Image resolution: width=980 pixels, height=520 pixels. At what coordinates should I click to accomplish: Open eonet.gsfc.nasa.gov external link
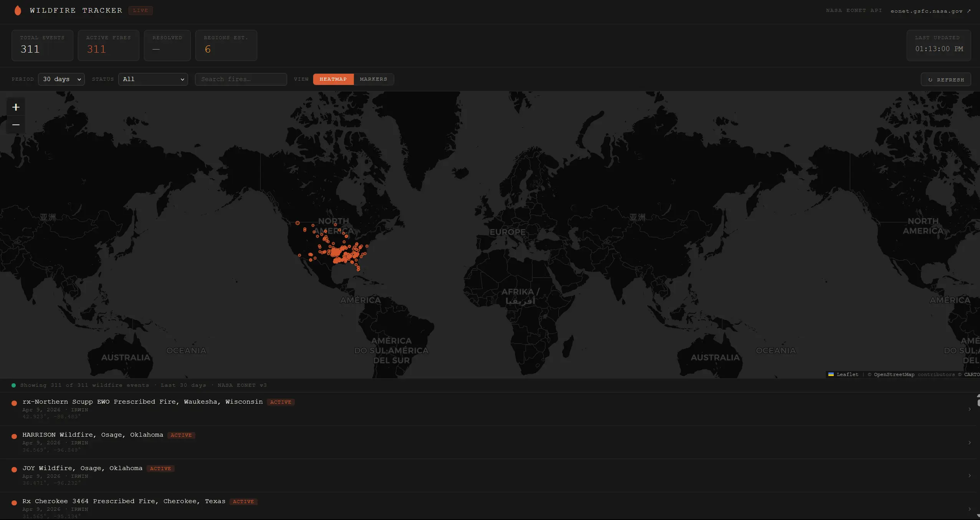pos(930,11)
